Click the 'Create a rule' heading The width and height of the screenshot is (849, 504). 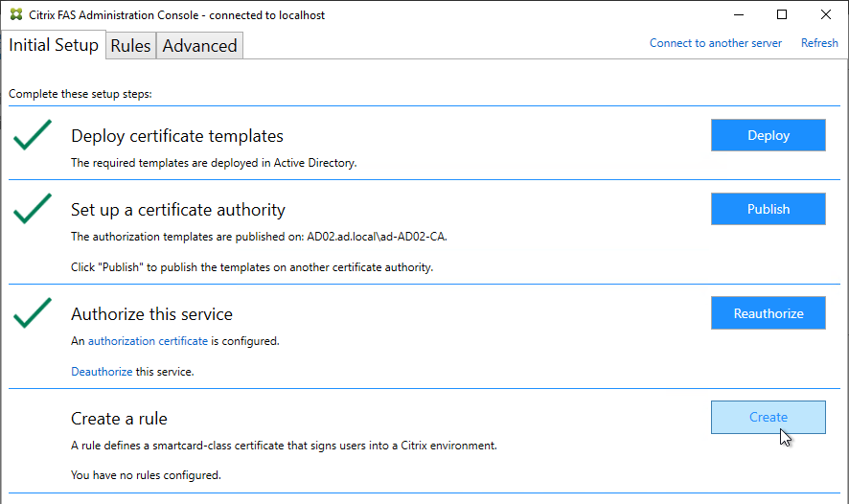tap(119, 419)
